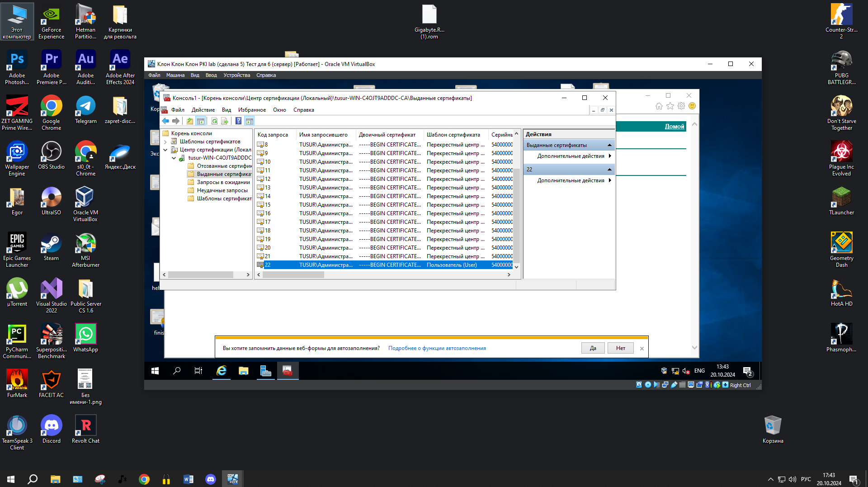Toggle the Show/Hide console tree icon

[x=201, y=121]
